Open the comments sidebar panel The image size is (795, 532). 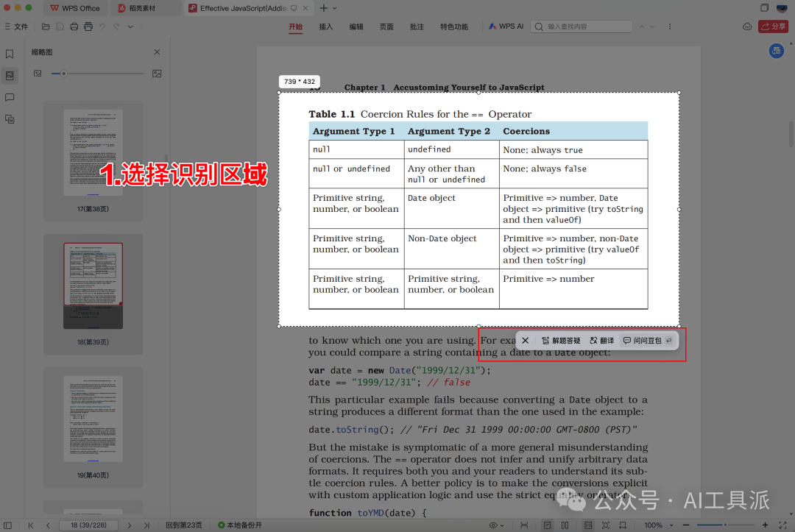click(x=10, y=97)
